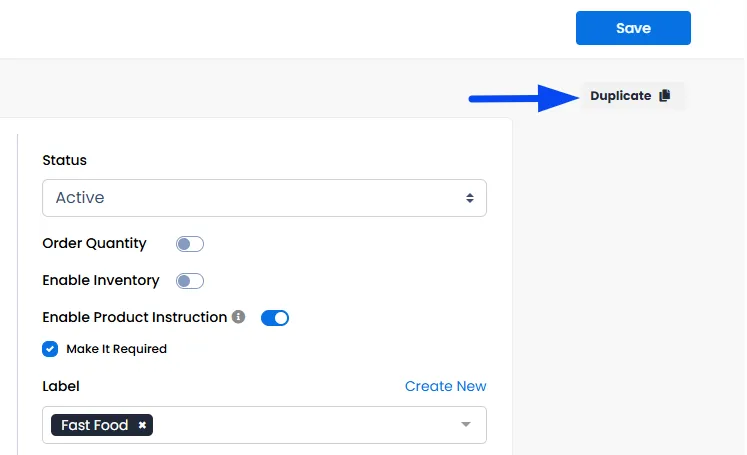Turn on the Enable Inventory switch
Viewport: 747px width, 455px height.
190,281
